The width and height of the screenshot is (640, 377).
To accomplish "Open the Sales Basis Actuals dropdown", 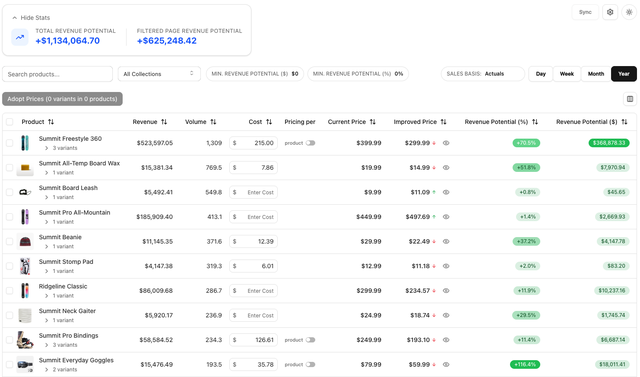I will coord(482,74).
